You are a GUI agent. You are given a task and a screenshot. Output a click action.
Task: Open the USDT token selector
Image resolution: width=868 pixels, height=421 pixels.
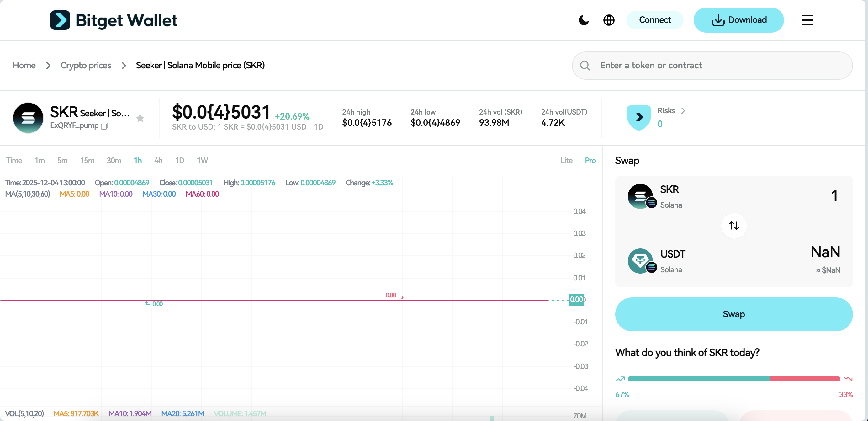point(673,254)
